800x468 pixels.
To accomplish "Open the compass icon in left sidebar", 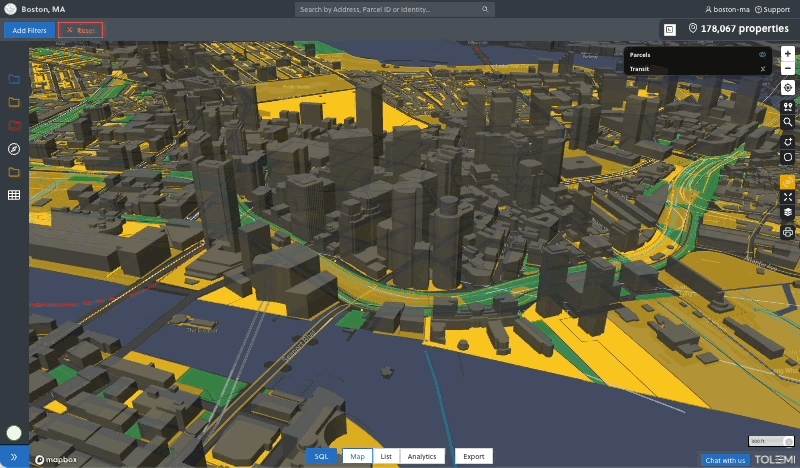I will [x=14, y=149].
